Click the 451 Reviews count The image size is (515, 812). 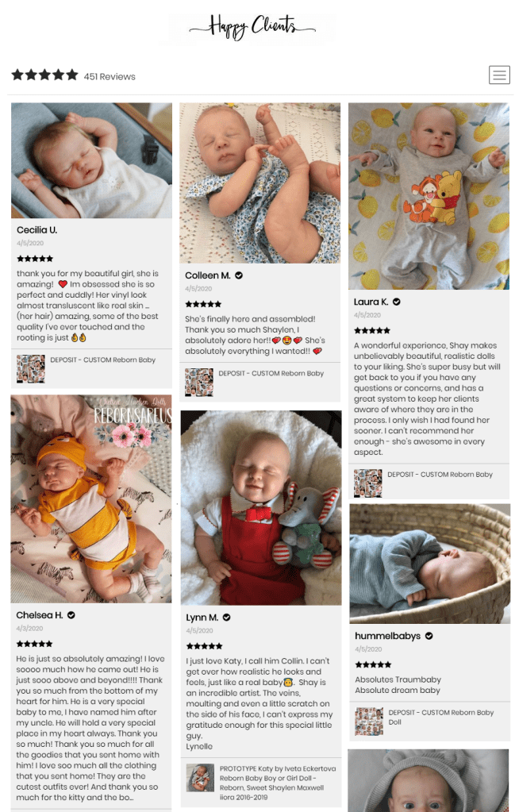[110, 77]
